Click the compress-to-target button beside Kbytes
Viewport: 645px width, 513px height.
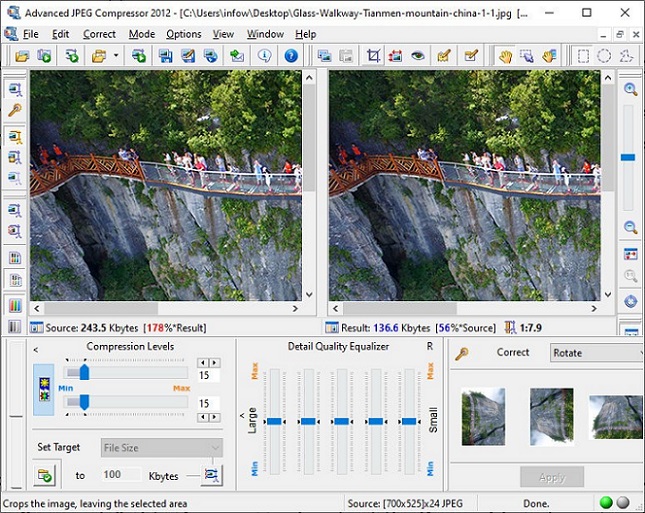211,475
